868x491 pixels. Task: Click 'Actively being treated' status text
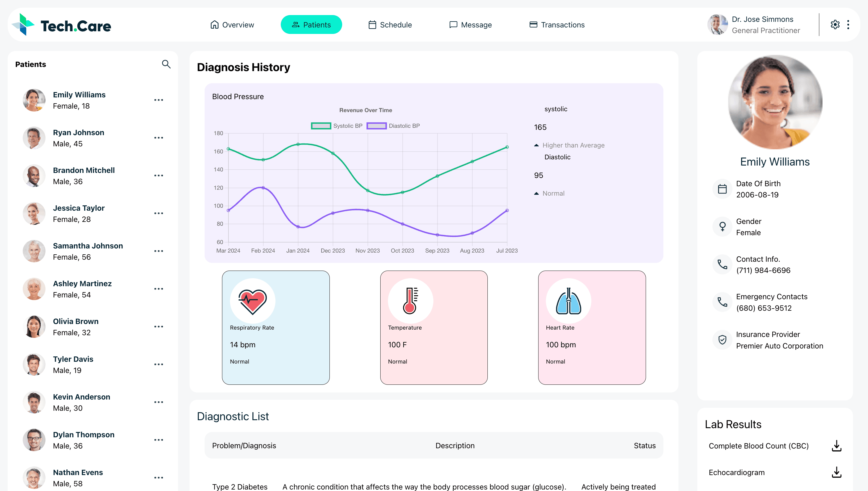tap(618, 487)
